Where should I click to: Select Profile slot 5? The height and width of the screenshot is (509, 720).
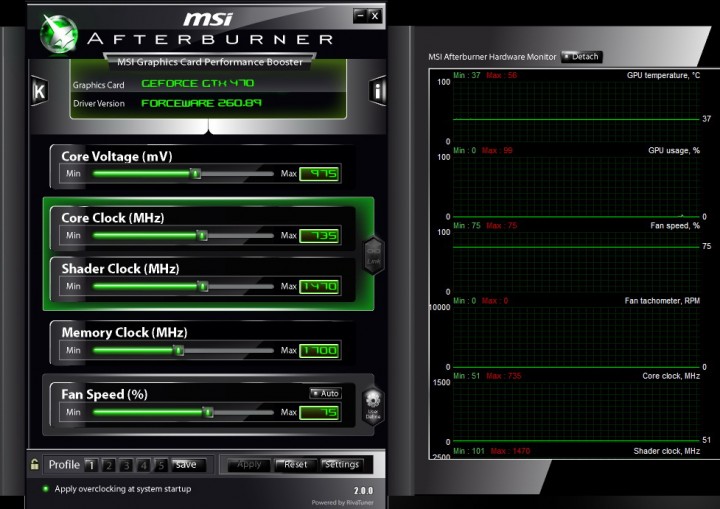pyautogui.click(x=161, y=465)
